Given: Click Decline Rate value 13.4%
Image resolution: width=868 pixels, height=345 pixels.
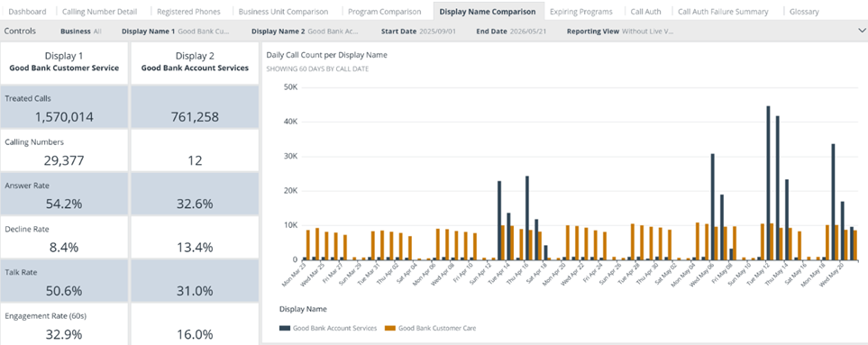Looking at the screenshot, I should coord(194,247).
